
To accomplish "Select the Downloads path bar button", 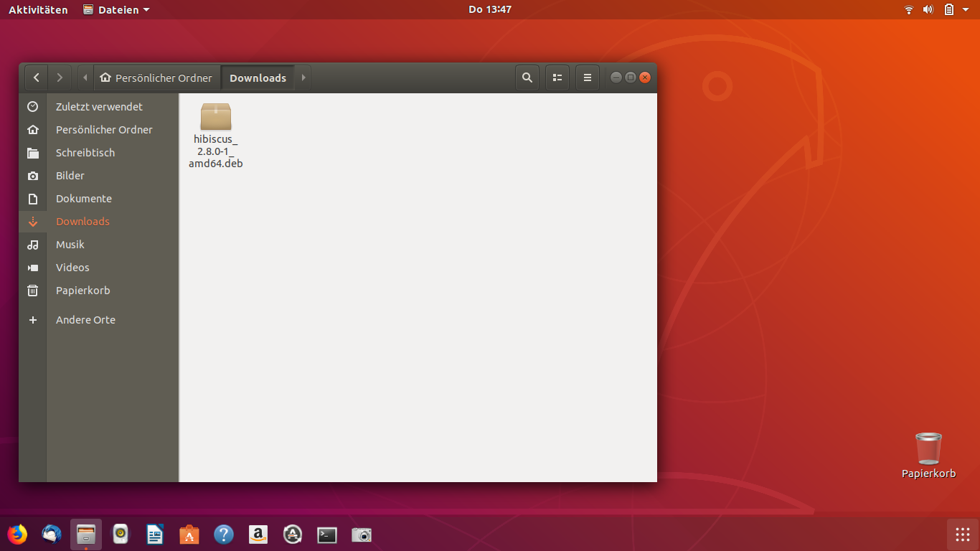I will (x=258, y=77).
